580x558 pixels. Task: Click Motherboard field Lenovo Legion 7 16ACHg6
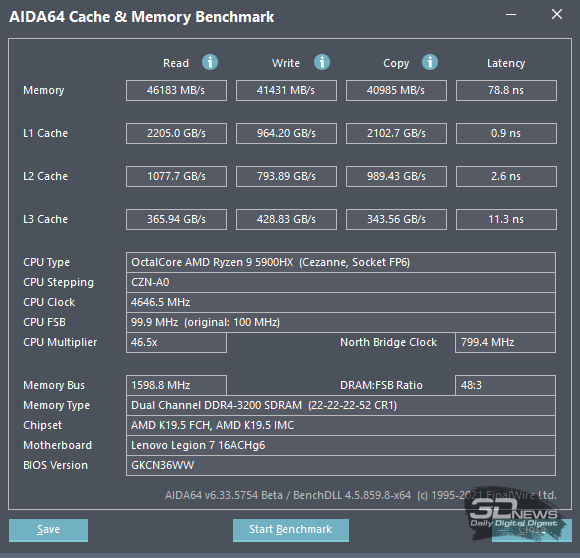pyautogui.click(x=341, y=445)
